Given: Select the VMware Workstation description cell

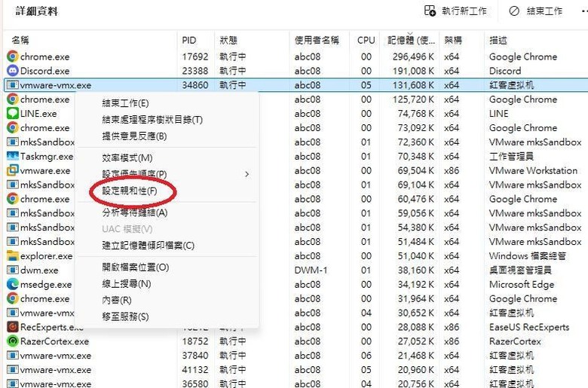Looking at the screenshot, I should pyautogui.click(x=533, y=170).
